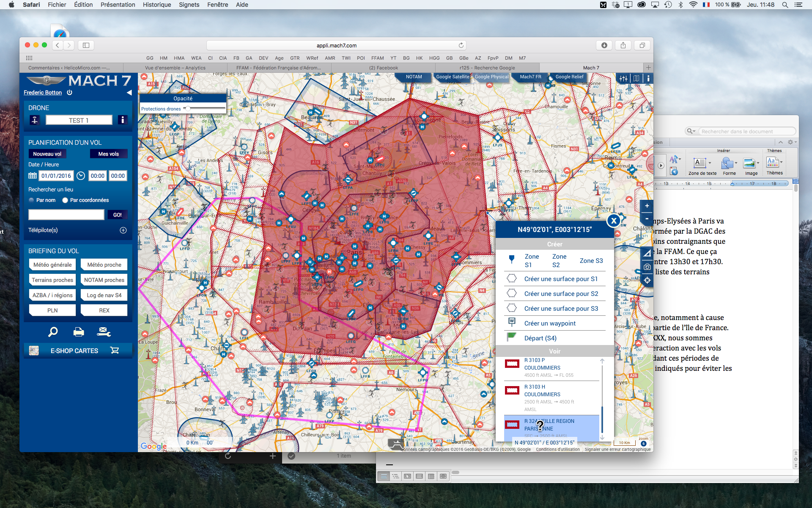Click the 01/01/2016 date field
The height and width of the screenshot is (508, 812).
(56, 176)
